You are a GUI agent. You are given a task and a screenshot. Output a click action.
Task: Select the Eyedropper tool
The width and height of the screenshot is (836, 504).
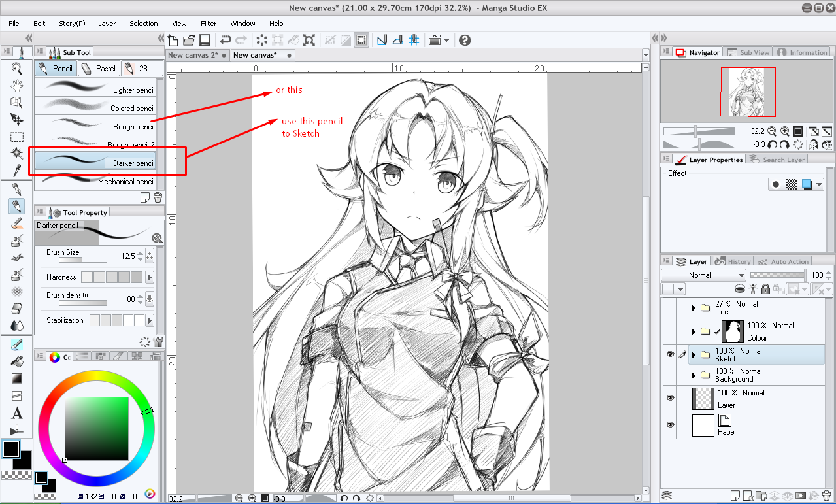[16, 169]
